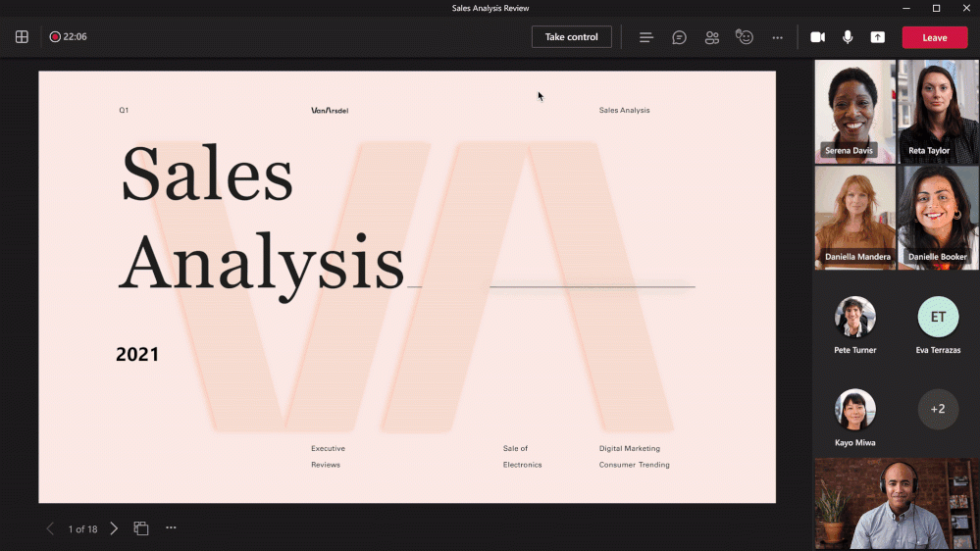Viewport: 980px width, 551px height.
Task: Open more slide options ellipsis
Action: point(171,527)
